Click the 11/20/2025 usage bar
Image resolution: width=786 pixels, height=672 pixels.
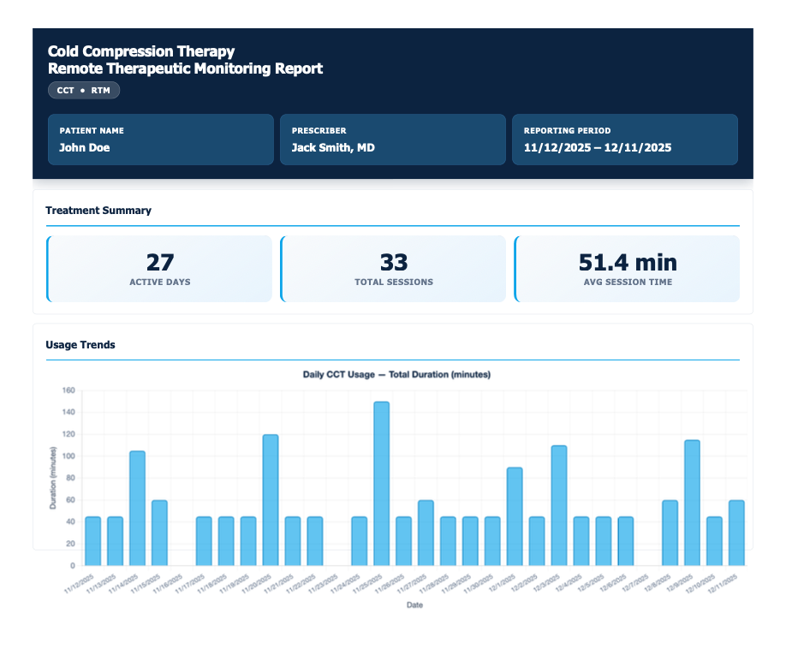(271, 500)
